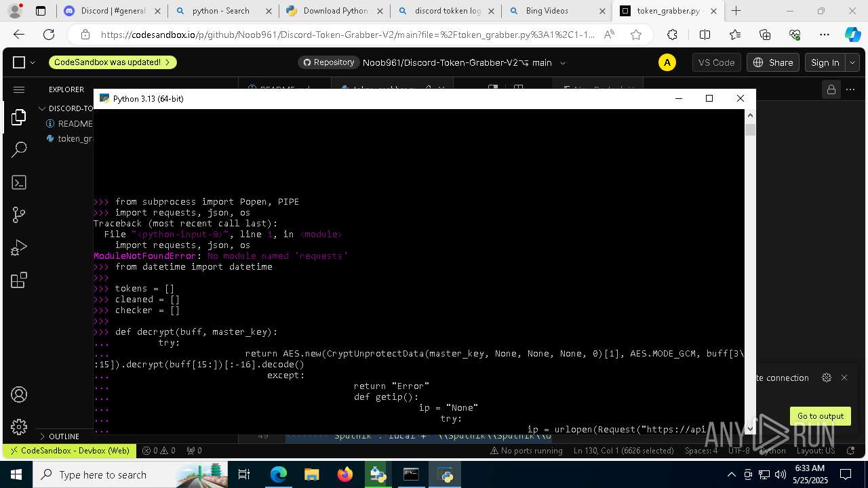The height and width of the screenshot is (488, 868).
Task: Open the browser Extensions puzzle icon
Action: pyautogui.click(x=672, y=35)
